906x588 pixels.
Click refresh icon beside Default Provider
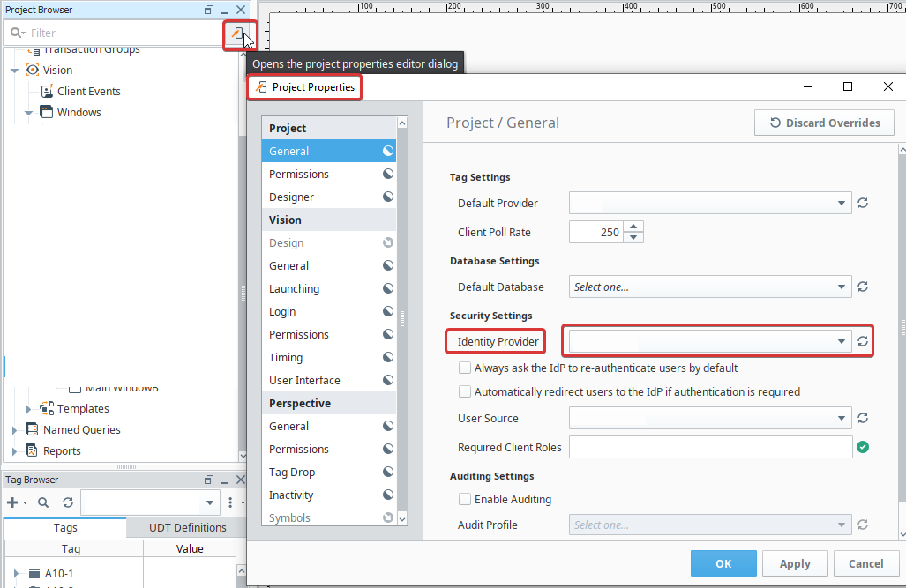click(863, 204)
